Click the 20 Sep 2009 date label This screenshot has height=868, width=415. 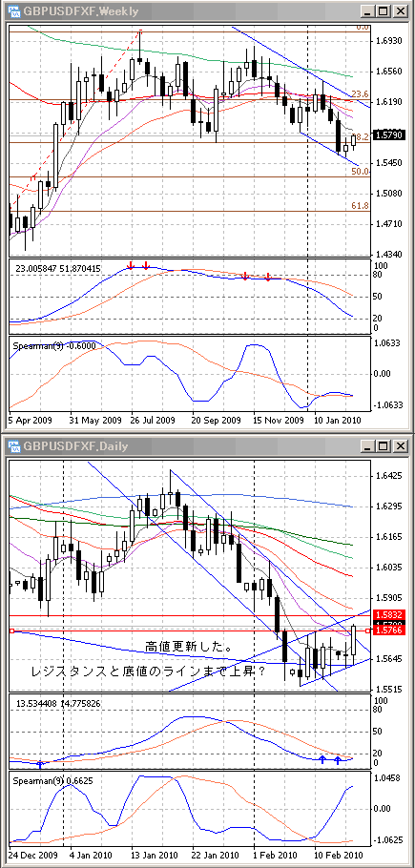(x=217, y=420)
